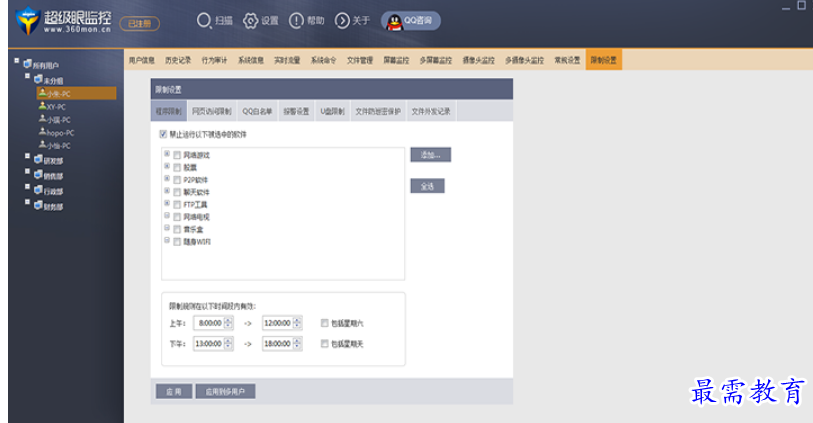Click the 行政部 group icon
This screenshot has height=423, width=813.
coord(38,190)
